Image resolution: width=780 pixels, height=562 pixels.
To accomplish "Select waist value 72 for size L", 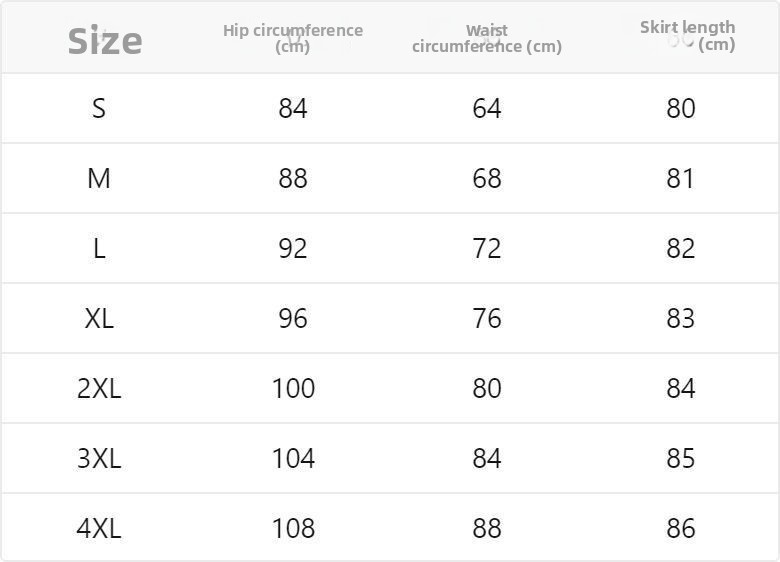I will 487,248.
